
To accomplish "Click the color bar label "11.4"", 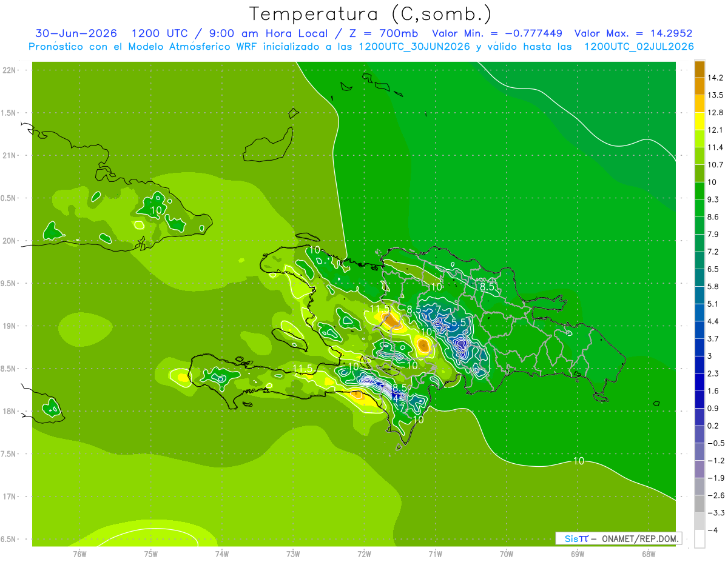I will (715, 147).
